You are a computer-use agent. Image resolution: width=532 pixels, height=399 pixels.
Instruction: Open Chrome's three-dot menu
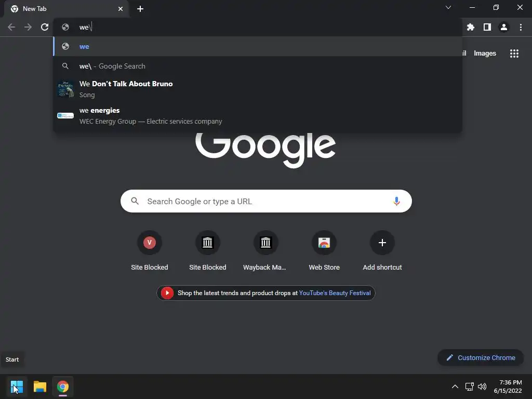coord(521,27)
